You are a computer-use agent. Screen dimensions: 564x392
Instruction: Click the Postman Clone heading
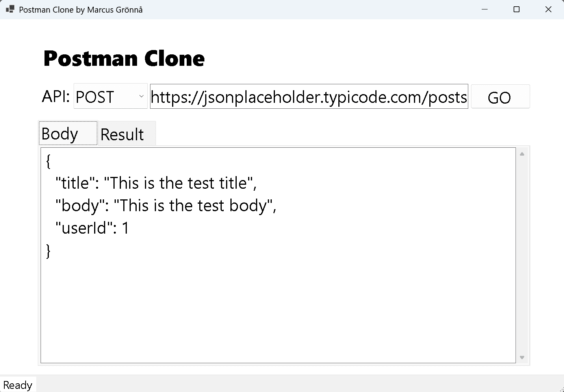point(124,58)
